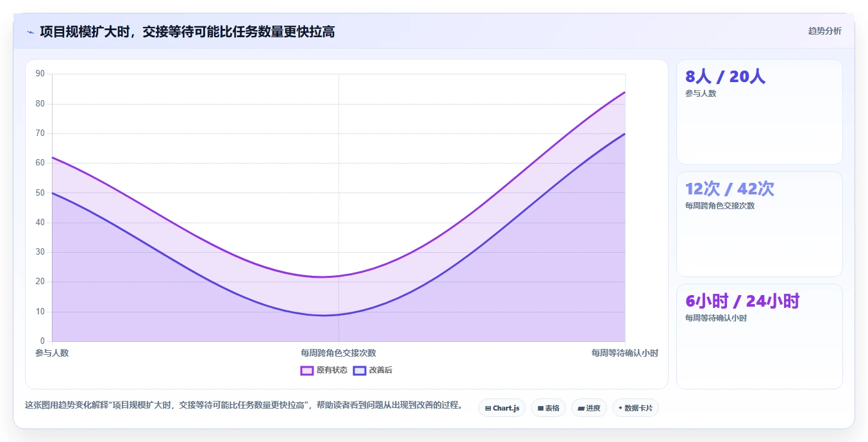
Task: Click the 每周等待确认小时 caption in the third card
Action: click(716, 318)
